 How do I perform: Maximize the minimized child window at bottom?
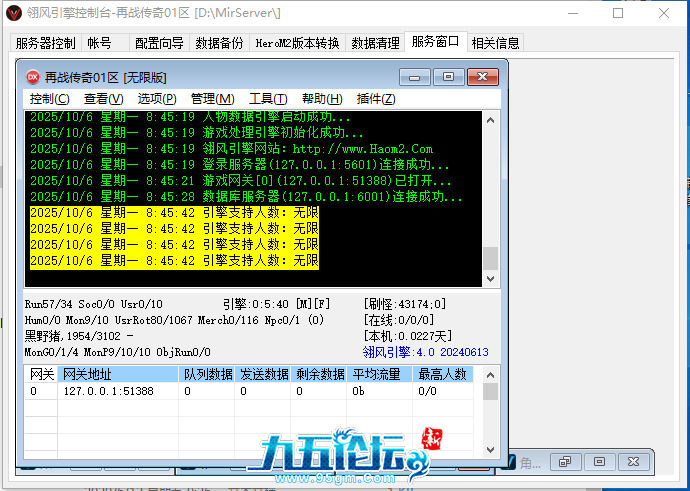tap(598, 462)
